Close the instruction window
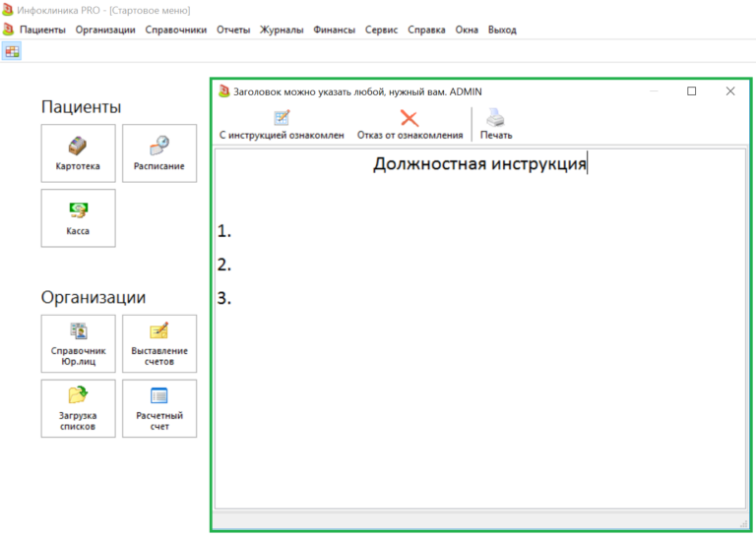756x537 pixels. (x=730, y=91)
